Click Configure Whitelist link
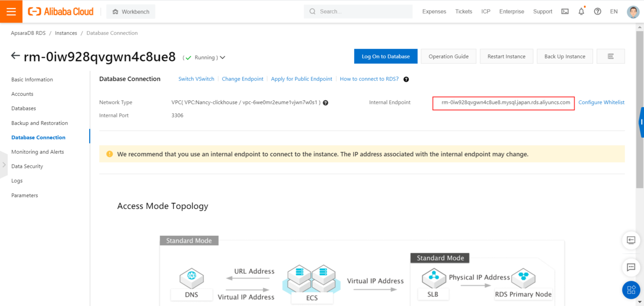The width and height of the screenshot is (644, 306). click(x=601, y=102)
